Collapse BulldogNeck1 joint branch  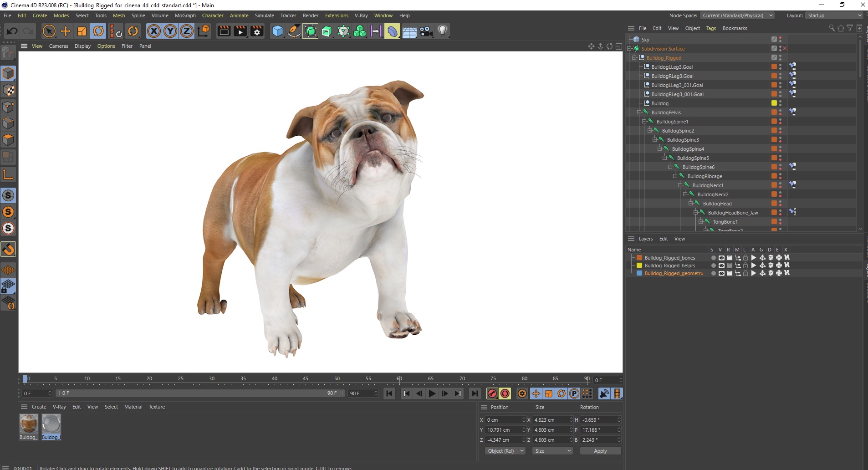[680, 185]
